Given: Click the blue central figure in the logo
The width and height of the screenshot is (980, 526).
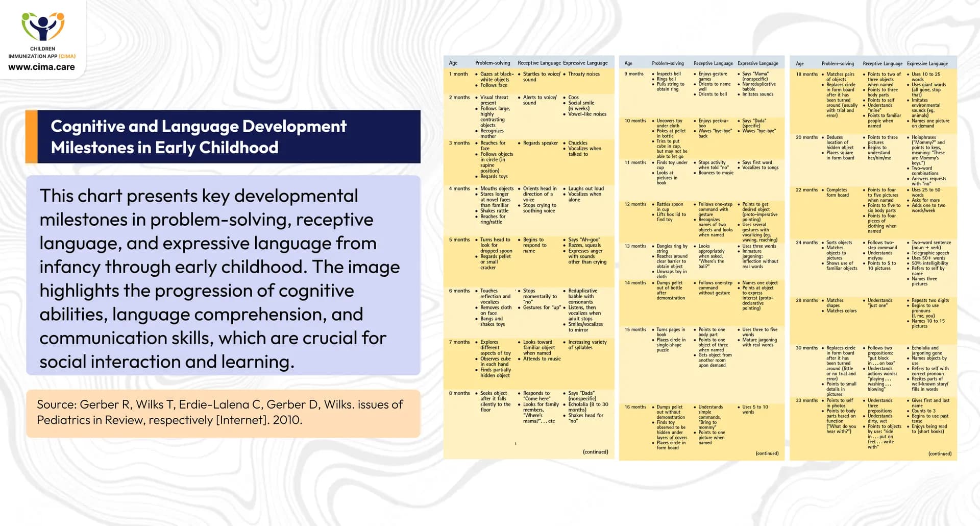Looking at the screenshot, I should (42, 25).
